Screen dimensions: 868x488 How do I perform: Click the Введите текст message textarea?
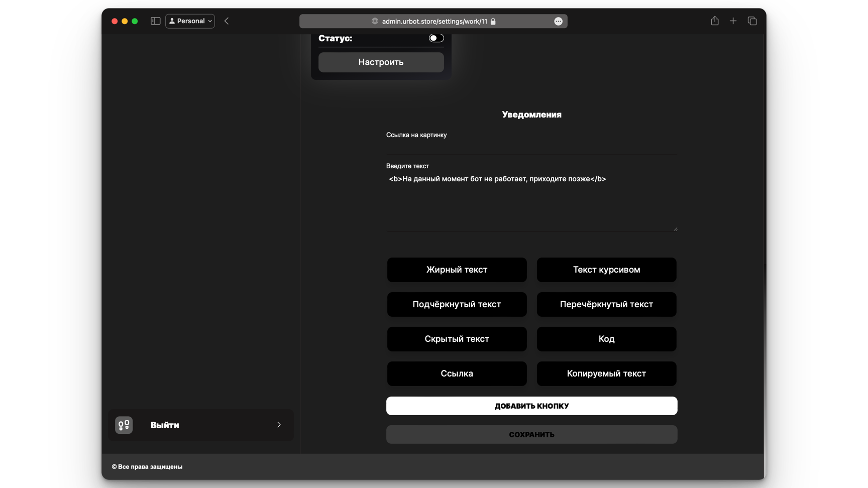pos(531,201)
